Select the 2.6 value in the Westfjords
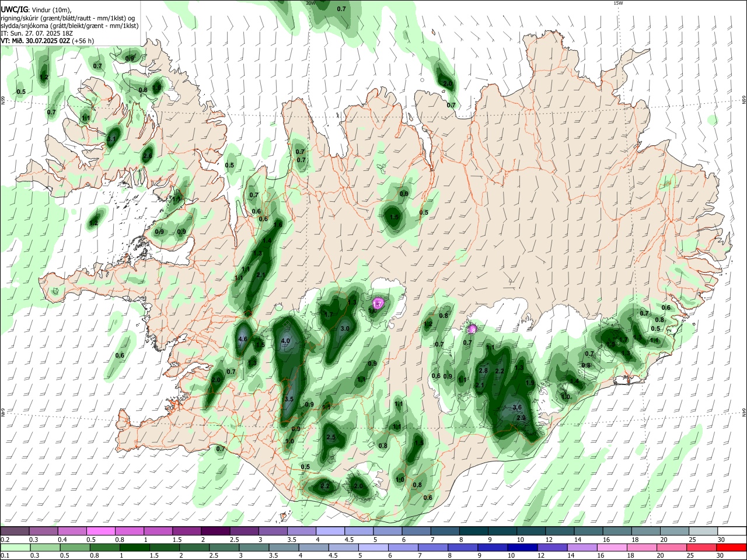 (x=147, y=156)
